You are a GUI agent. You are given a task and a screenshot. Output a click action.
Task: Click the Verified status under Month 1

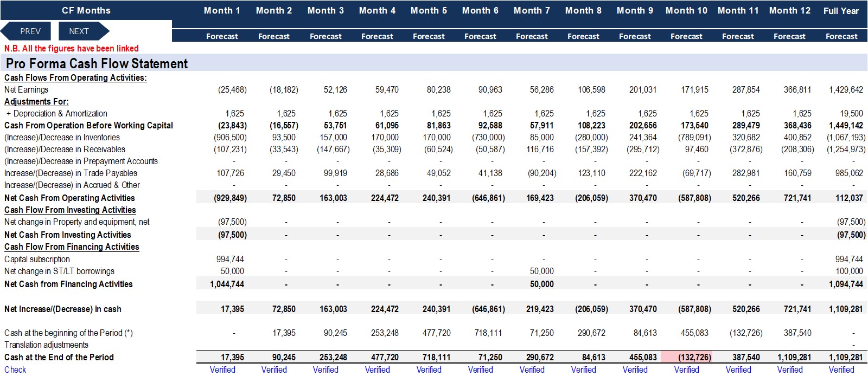[222, 369]
